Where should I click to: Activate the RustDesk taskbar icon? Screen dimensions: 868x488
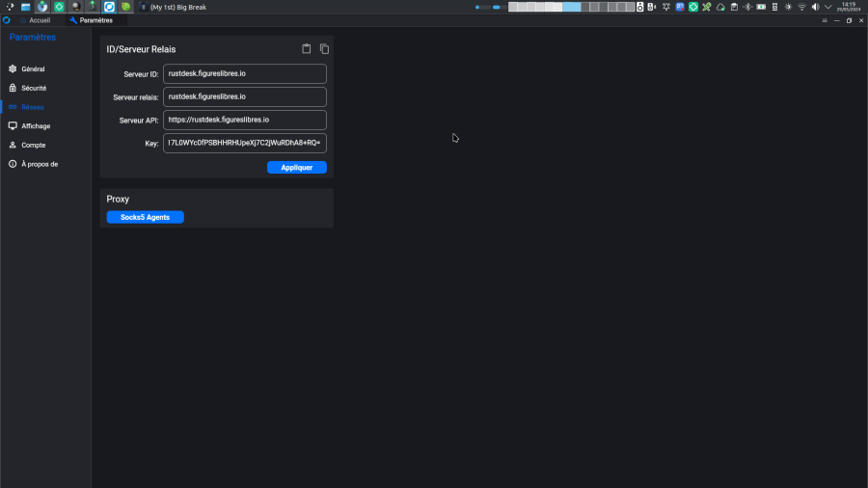(x=109, y=7)
